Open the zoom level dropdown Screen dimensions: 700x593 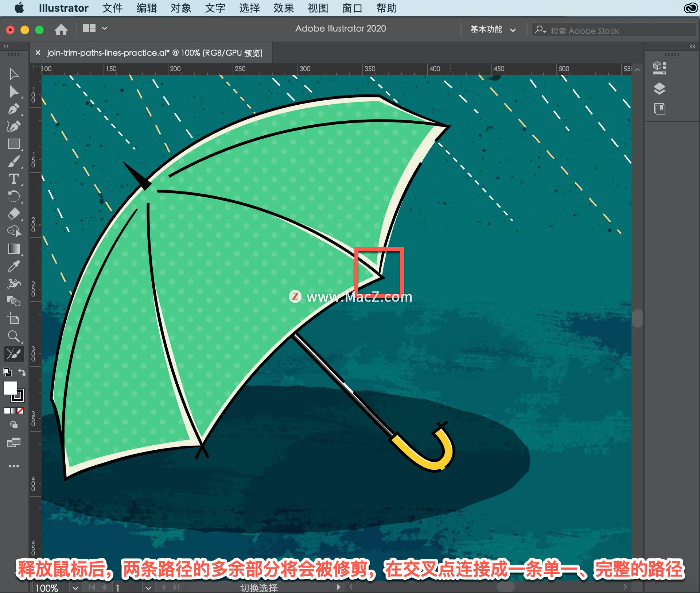(75, 588)
